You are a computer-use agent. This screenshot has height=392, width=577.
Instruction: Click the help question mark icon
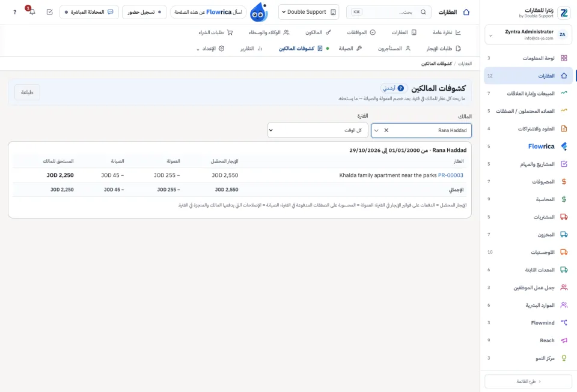pyautogui.click(x=14, y=12)
